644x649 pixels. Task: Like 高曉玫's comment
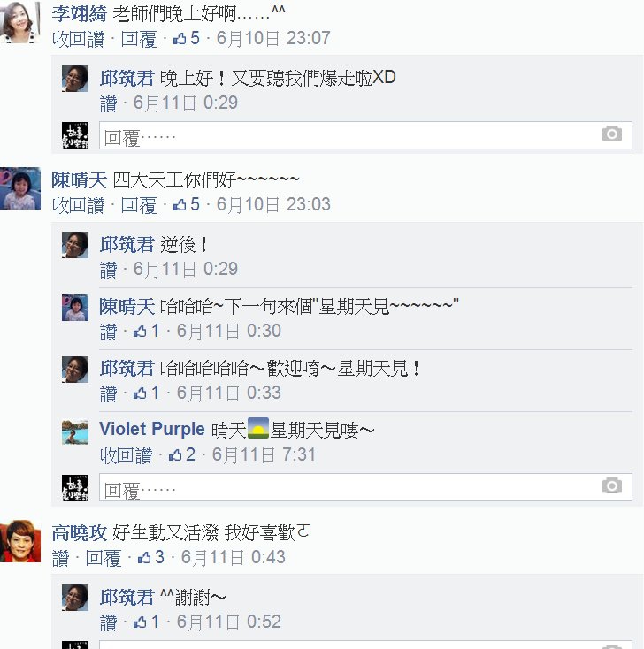60,558
